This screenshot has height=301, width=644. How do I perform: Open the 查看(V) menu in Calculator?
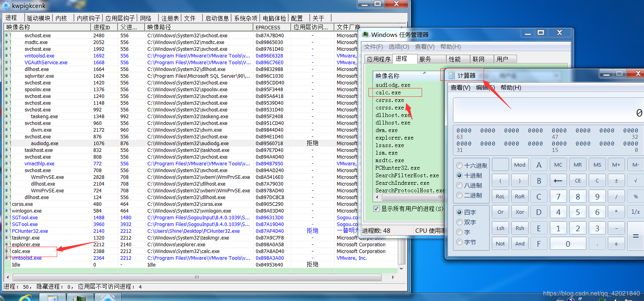(x=461, y=88)
